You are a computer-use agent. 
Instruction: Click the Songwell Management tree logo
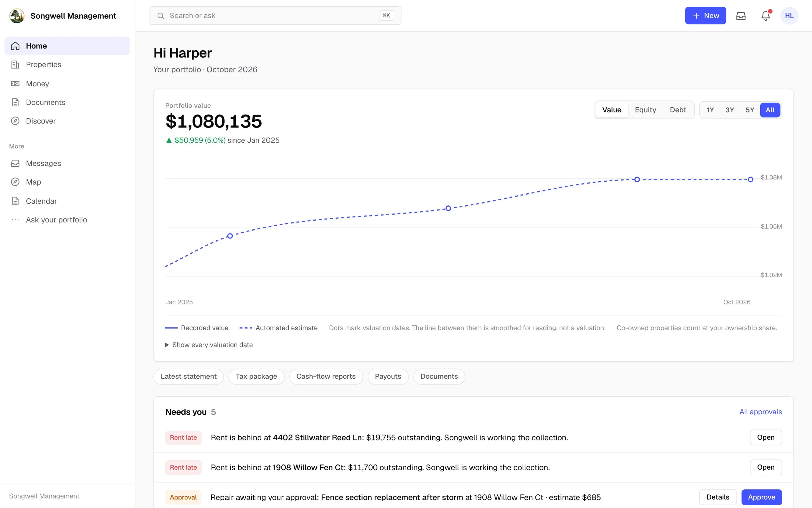pos(17,16)
